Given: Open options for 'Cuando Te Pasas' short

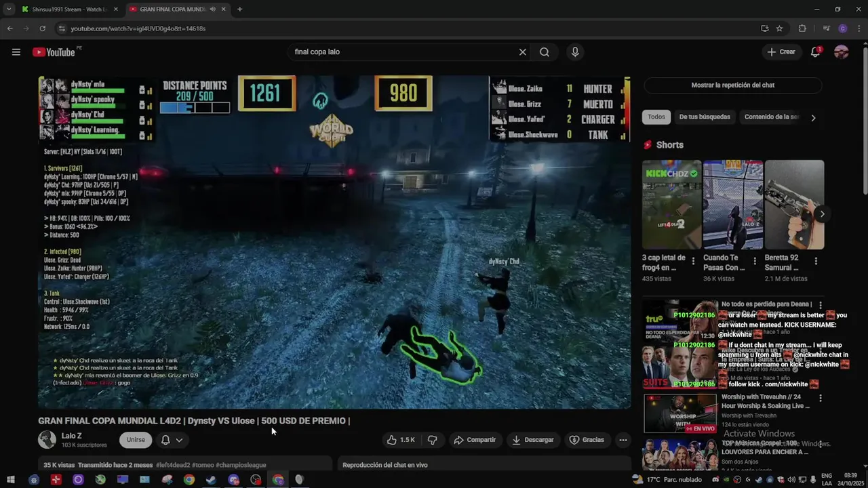Looking at the screenshot, I should [x=755, y=261].
